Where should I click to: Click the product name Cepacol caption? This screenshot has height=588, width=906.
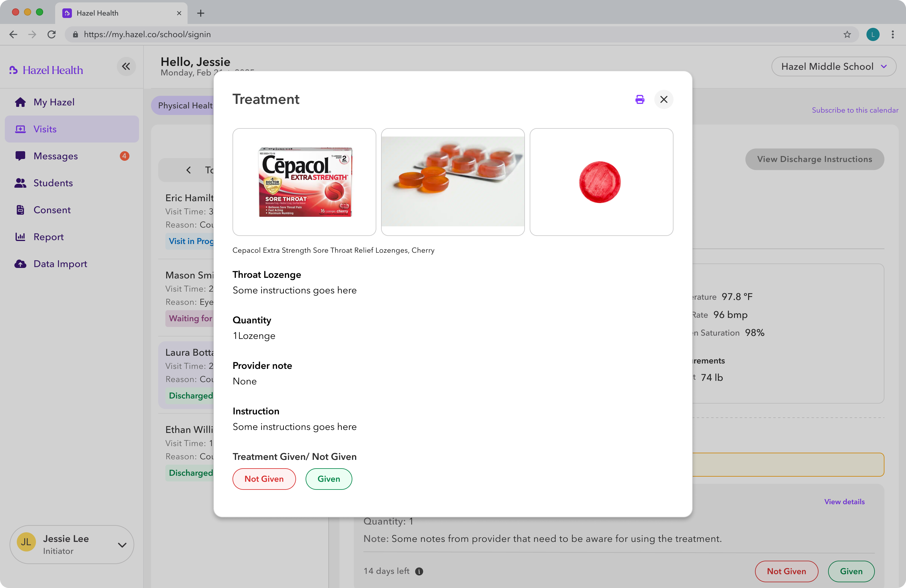click(x=333, y=250)
